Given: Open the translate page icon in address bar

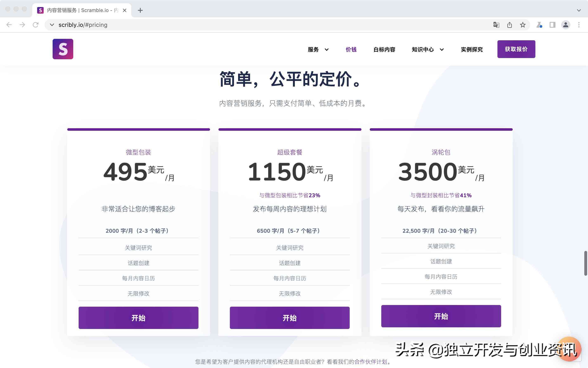Looking at the screenshot, I should [496, 25].
